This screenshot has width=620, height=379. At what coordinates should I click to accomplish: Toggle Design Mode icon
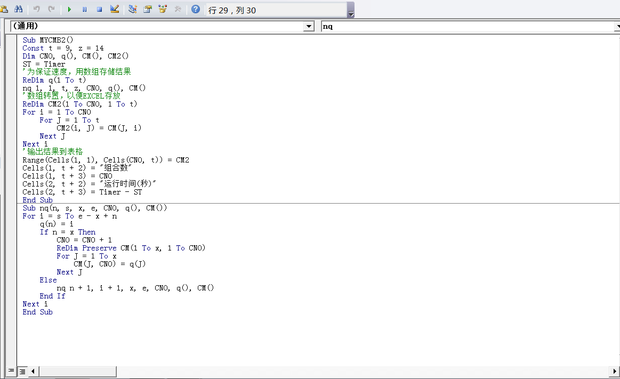(x=115, y=9)
